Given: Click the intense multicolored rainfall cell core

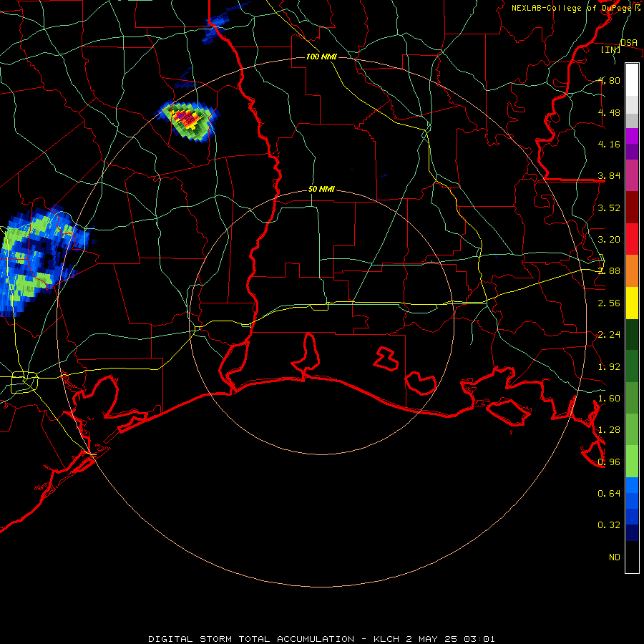Looking at the screenshot, I should [188, 119].
